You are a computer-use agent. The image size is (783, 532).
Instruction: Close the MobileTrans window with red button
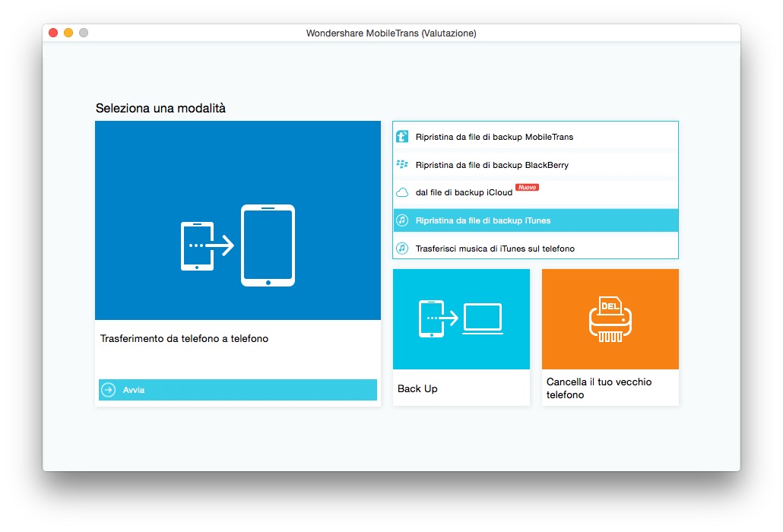(53, 33)
